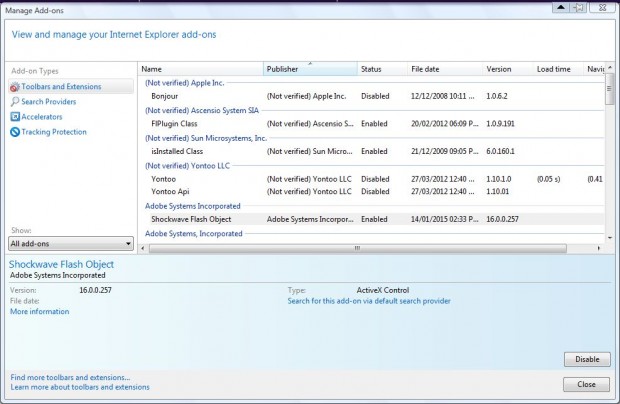Image resolution: width=620 pixels, height=404 pixels.
Task: Click the title bar pin icon
Action: (x=578, y=7)
